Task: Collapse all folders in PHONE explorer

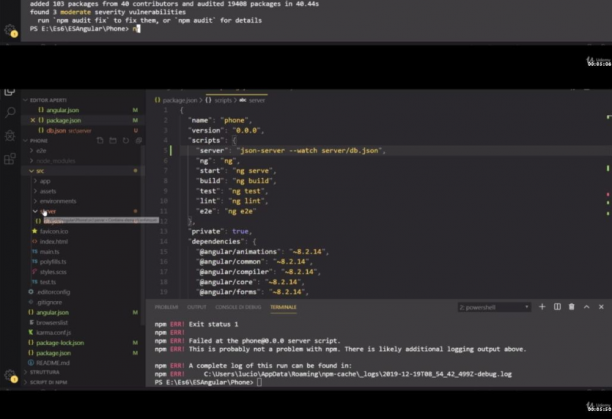Action: click(x=138, y=140)
